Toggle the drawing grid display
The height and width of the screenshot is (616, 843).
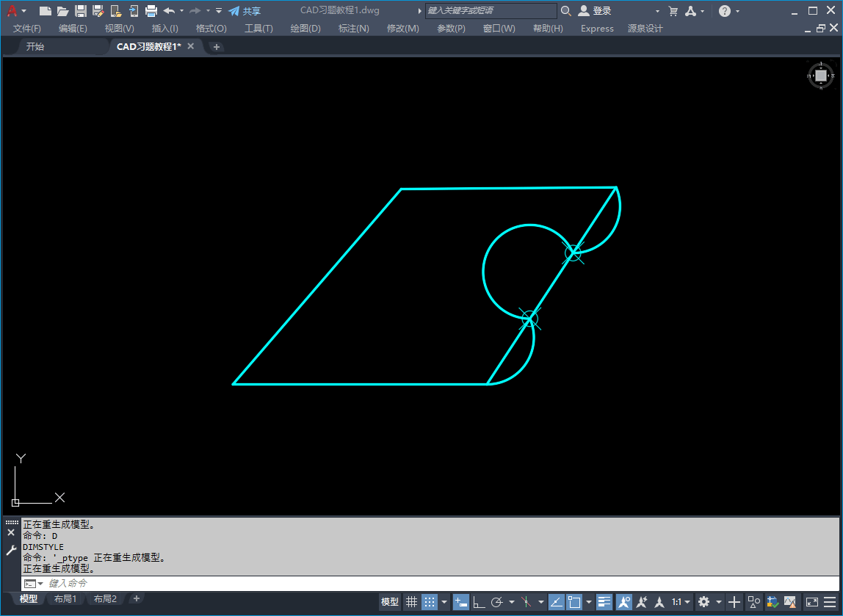click(x=411, y=602)
